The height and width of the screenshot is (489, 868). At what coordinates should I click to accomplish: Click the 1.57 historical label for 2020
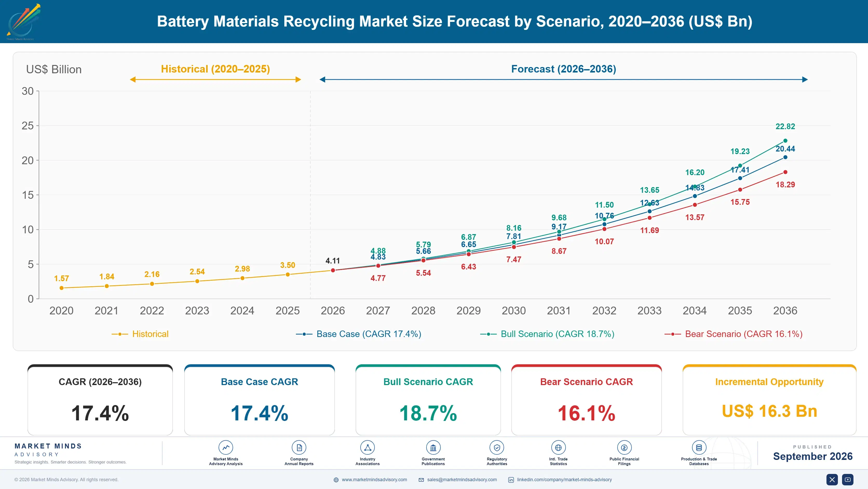click(x=61, y=279)
